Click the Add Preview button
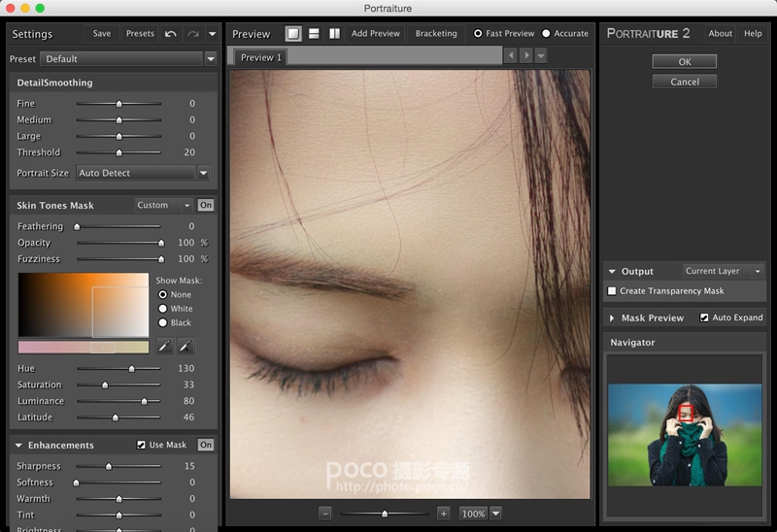This screenshot has width=777, height=532. coord(376,34)
